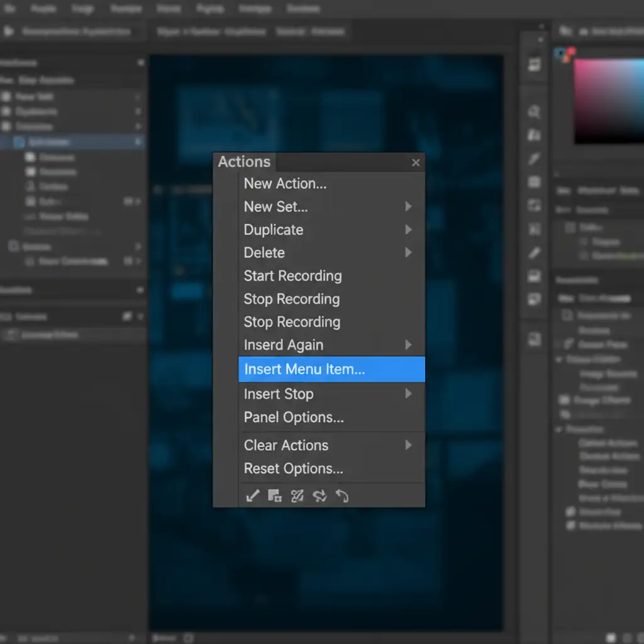This screenshot has height=644, width=644.
Task: Select the eyedropper tool below the magnifier
Action: click(x=534, y=159)
